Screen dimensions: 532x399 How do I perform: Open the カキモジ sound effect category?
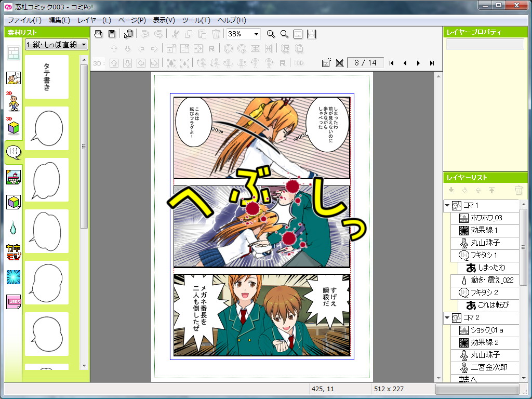tap(14, 252)
